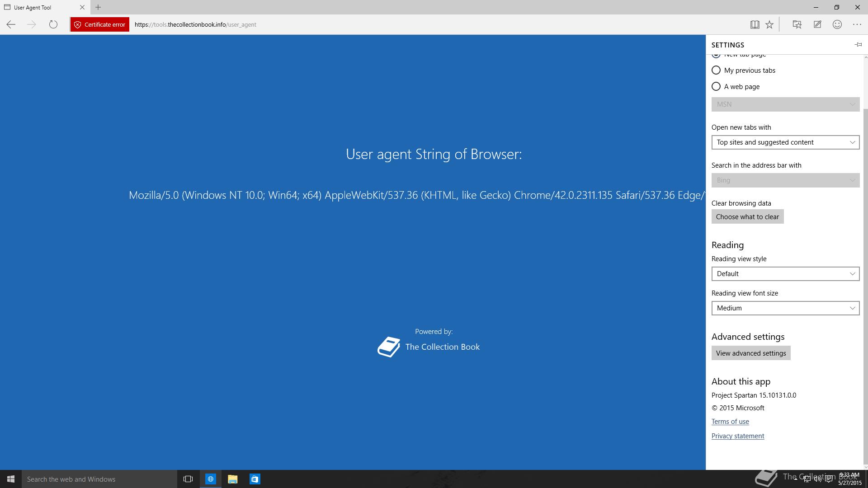Open the Privacy statement link

[x=738, y=436]
